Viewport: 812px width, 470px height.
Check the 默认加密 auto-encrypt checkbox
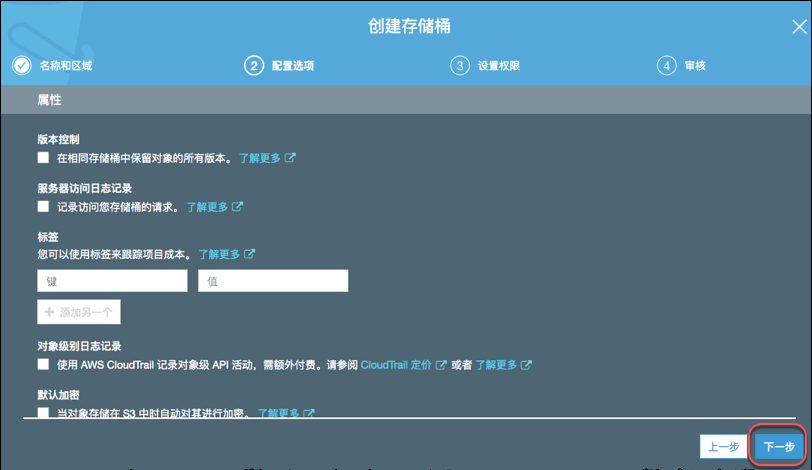tap(43, 412)
